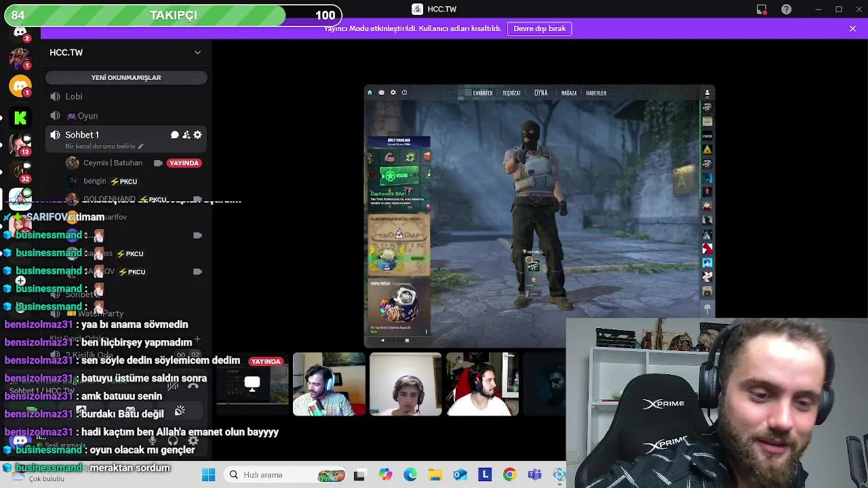Open Task View on taskbar

(x=359, y=475)
